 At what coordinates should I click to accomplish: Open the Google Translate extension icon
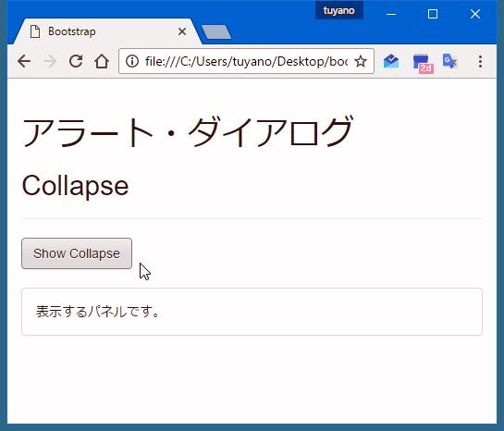pos(450,61)
